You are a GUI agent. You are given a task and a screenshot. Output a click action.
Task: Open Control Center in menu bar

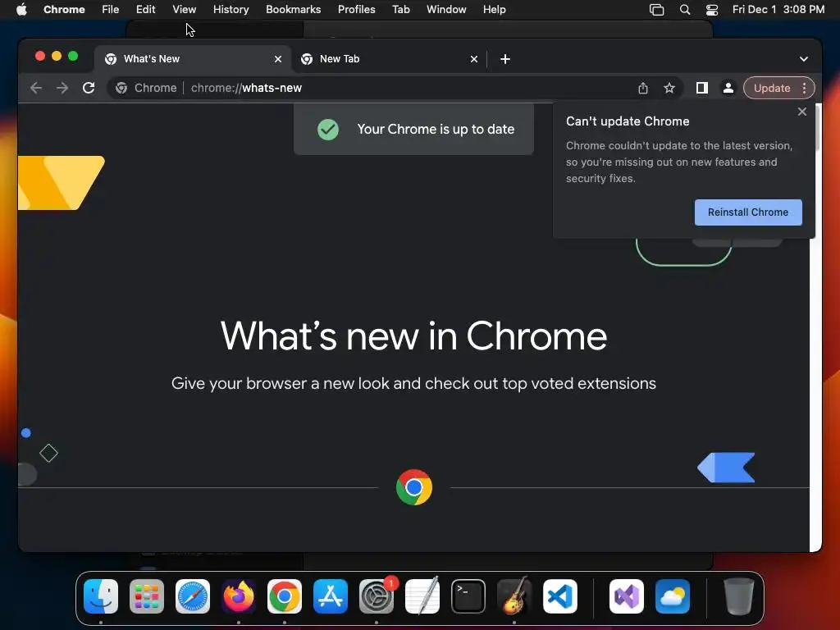coord(712,10)
